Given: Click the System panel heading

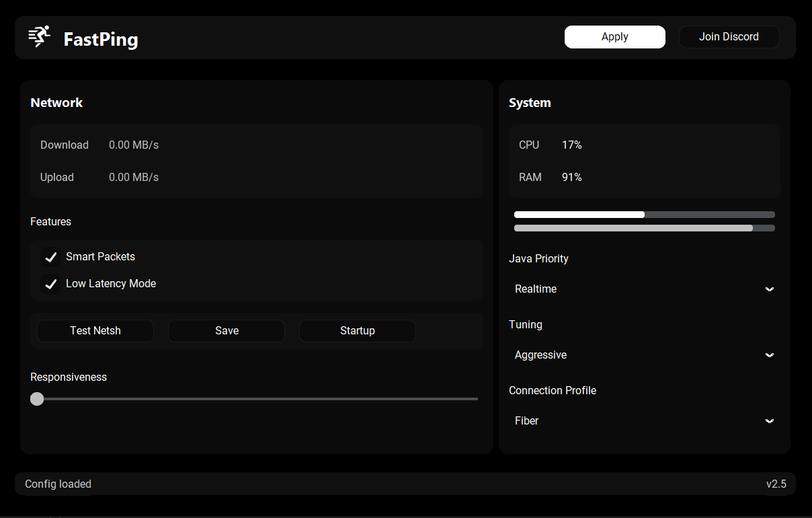Looking at the screenshot, I should [x=530, y=102].
